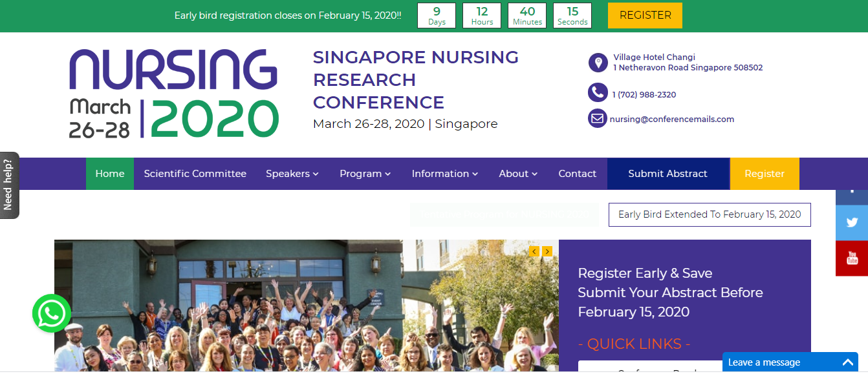
Task: Click the nursing@conferencemails.com email link
Action: point(672,119)
